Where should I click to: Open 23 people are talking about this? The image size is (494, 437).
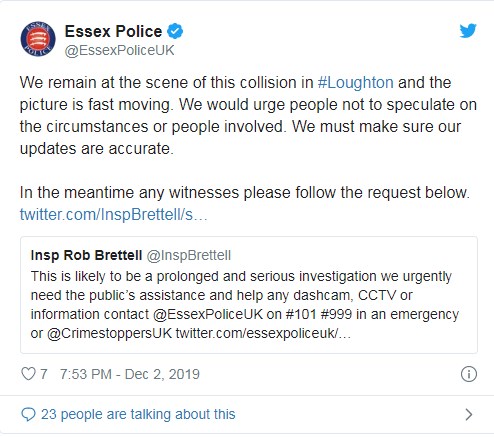[138, 414]
